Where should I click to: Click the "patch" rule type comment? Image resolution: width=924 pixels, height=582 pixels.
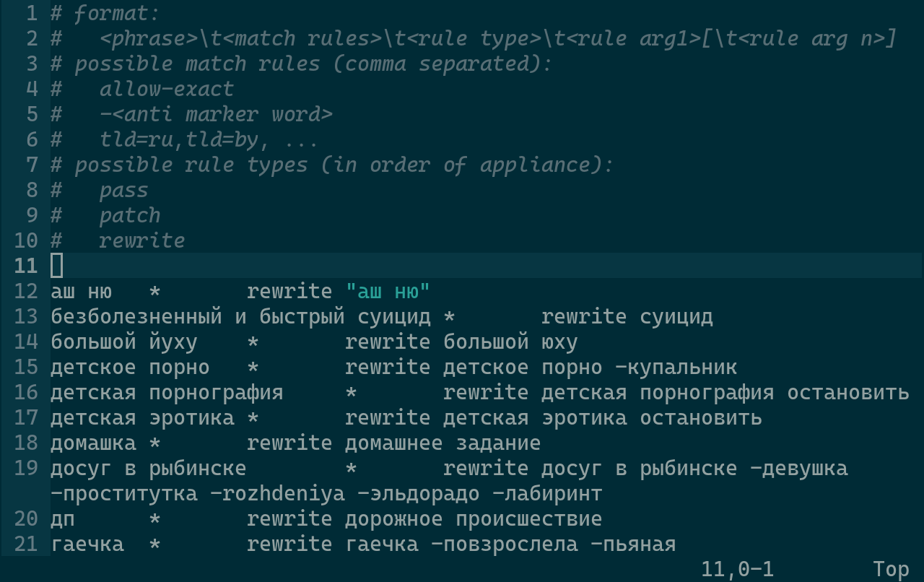click(x=130, y=215)
